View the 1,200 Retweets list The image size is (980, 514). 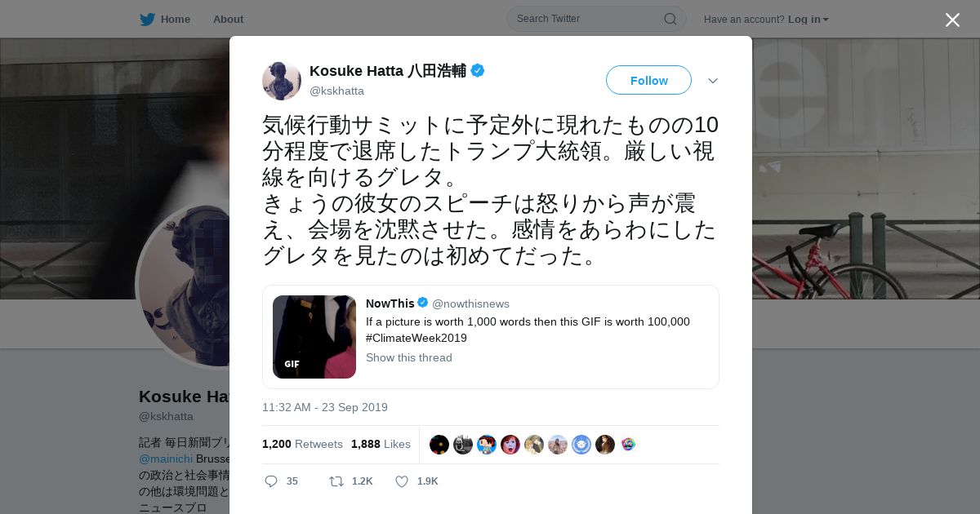point(302,444)
